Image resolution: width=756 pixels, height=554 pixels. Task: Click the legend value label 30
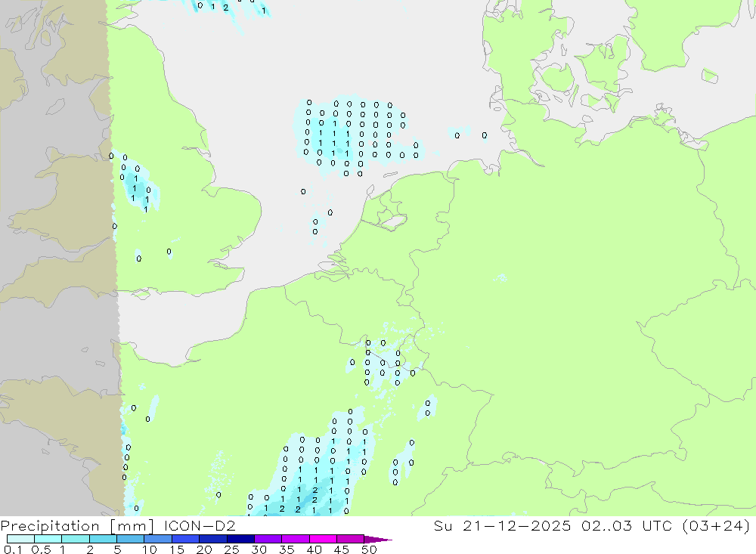259,549
